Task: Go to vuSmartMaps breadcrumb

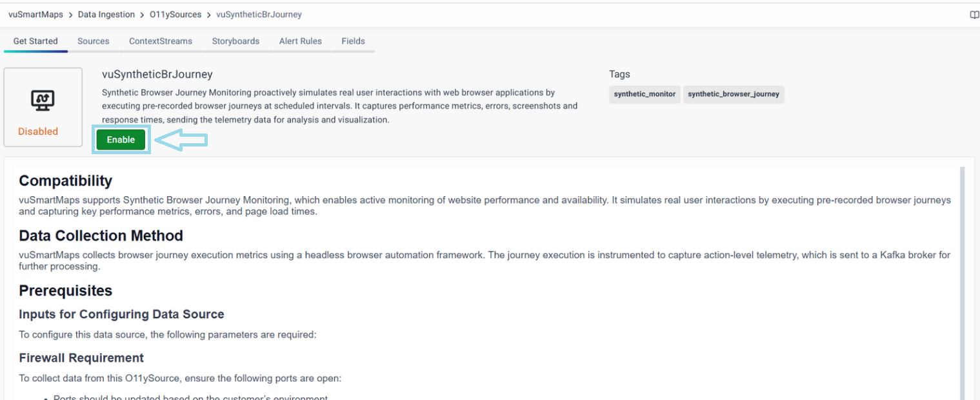Action: tap(35, 14)
